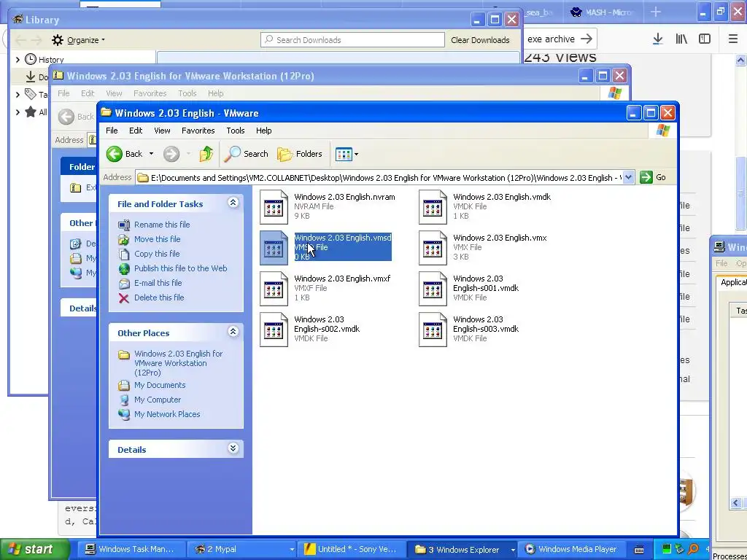This screenshot has width=747, height=560.
Task: Click the green Go arrow button
Action: click(646, 177)
